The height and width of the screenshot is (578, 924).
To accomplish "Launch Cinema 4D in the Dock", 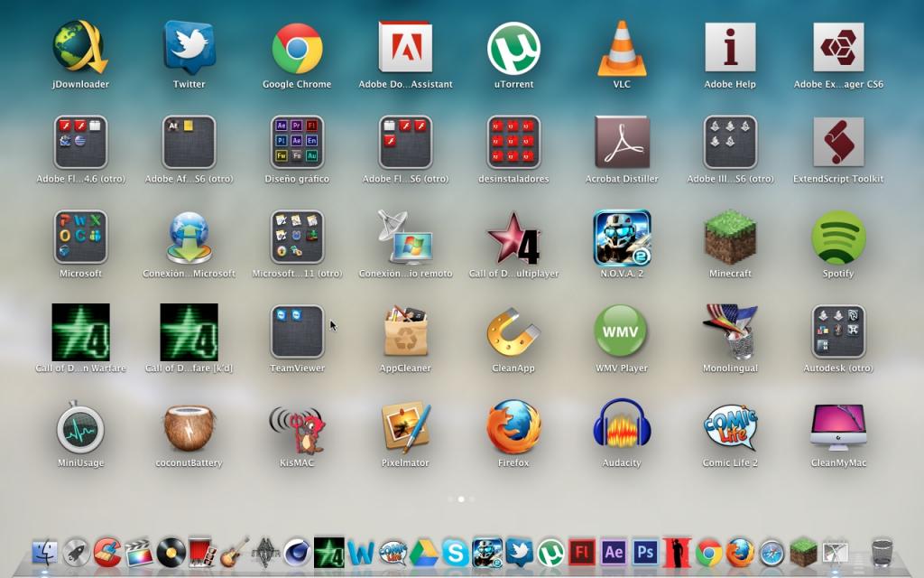I will [x=297, y=554].
